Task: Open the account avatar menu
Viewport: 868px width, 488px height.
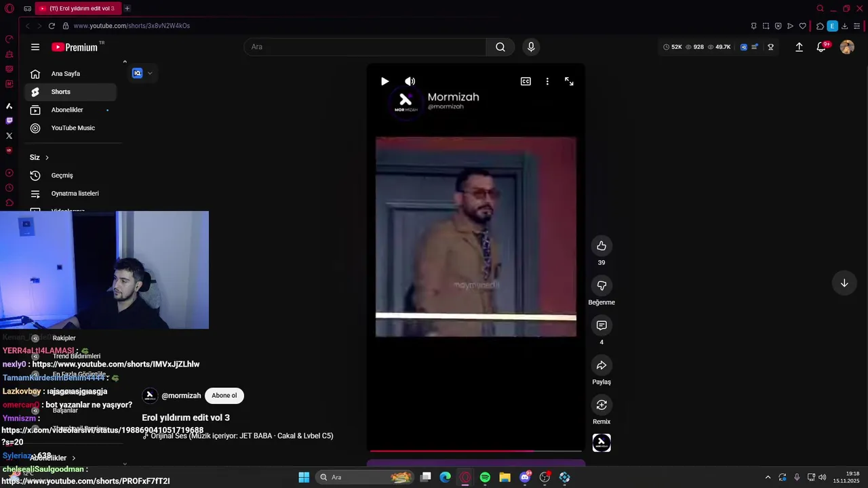Action: pyautogui.click(x=847, y=47)
